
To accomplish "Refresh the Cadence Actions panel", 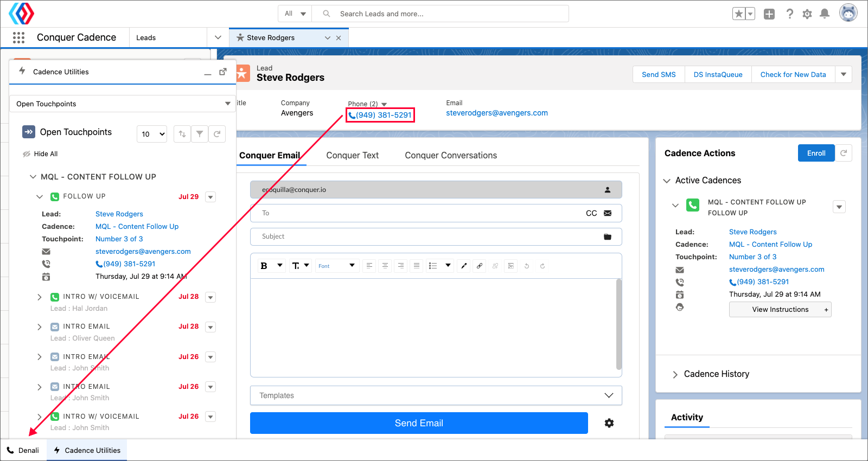I will click(844, 153).
